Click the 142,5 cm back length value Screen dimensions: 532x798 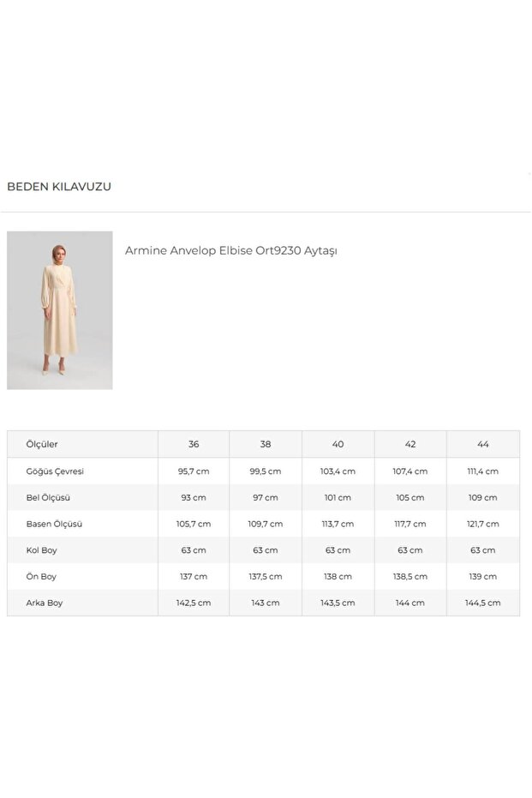tap(194, 603)
